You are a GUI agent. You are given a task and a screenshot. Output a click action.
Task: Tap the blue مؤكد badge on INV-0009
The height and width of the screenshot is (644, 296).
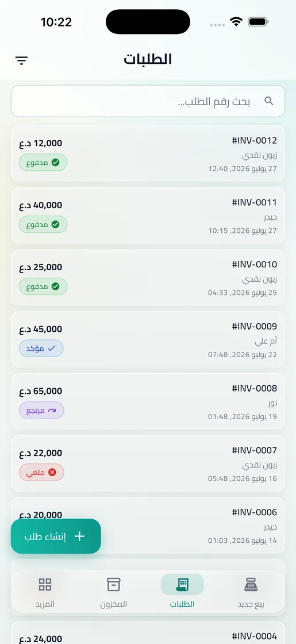[x=41, y=348]
